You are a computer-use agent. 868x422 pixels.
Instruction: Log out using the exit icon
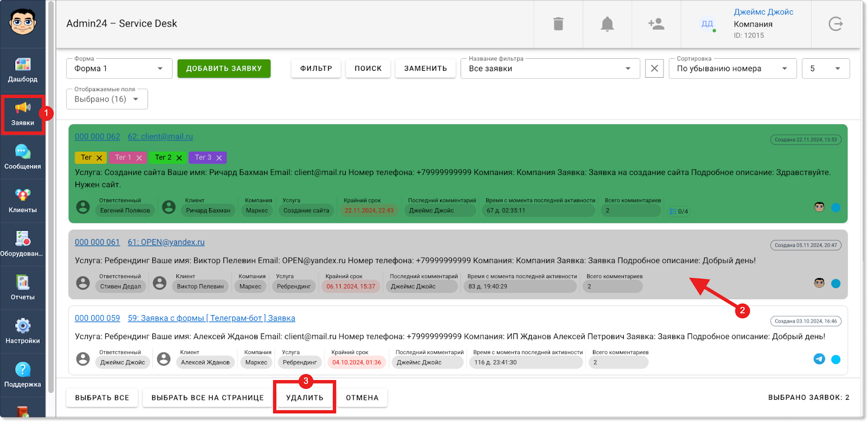[x=835, y=24]
